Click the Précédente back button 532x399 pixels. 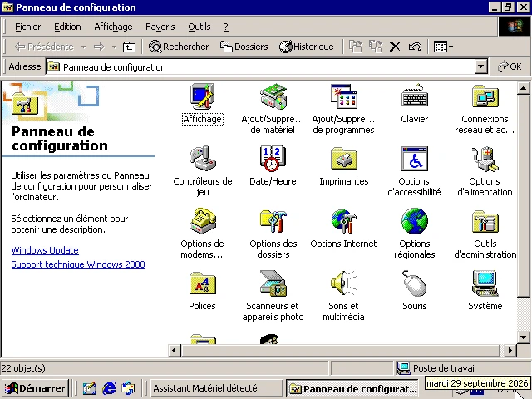(44, 47)
